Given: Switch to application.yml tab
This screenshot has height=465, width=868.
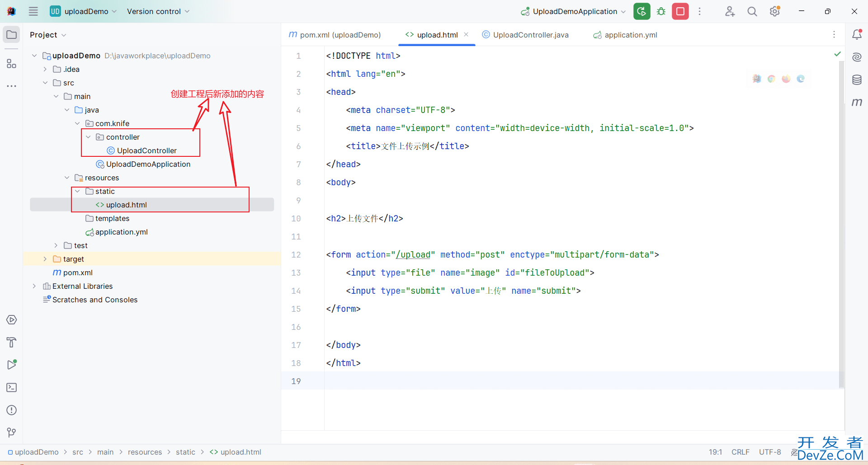Looking at the screenshot, I should pos(626,35).
